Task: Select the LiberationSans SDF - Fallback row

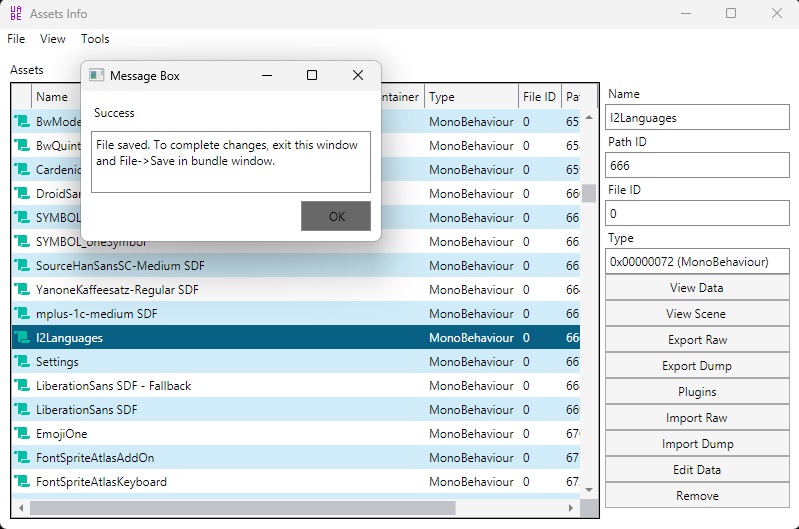Action: [296, 385]
